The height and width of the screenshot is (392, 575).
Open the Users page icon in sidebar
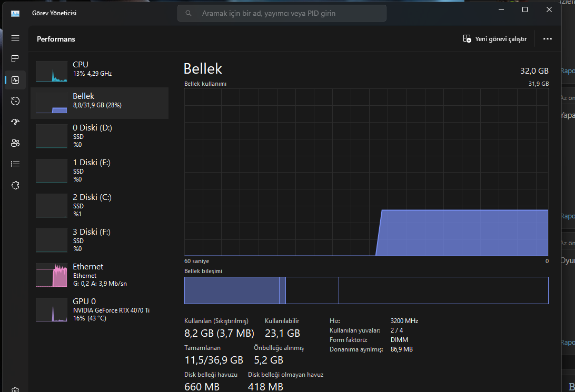click(15, 143)
